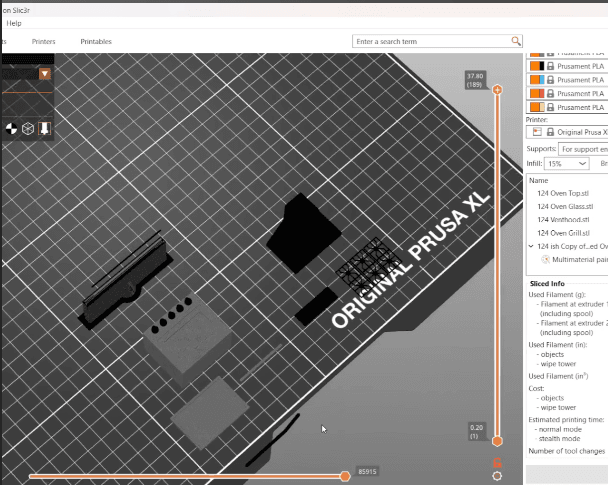Select 124 Oven Grill.stl in object list
The height and width of the screenshot is (485, 608).
(x=563, y=233)
